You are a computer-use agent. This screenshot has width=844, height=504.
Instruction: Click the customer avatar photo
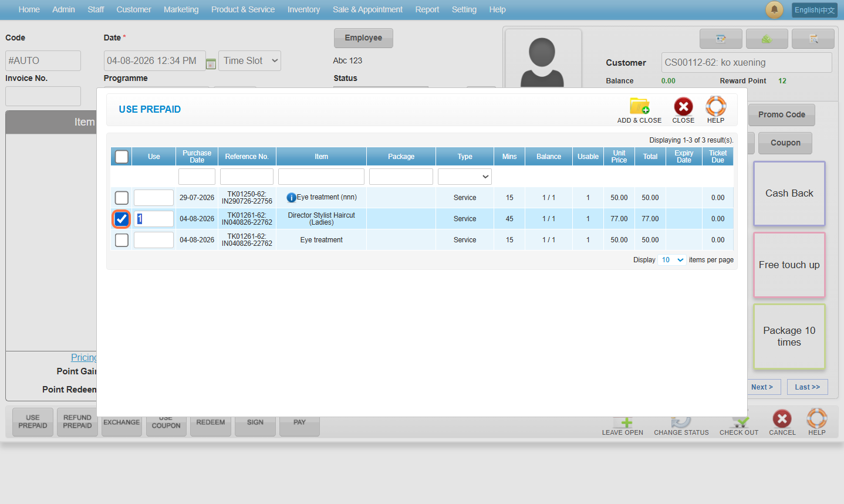[x=543, y=59]
